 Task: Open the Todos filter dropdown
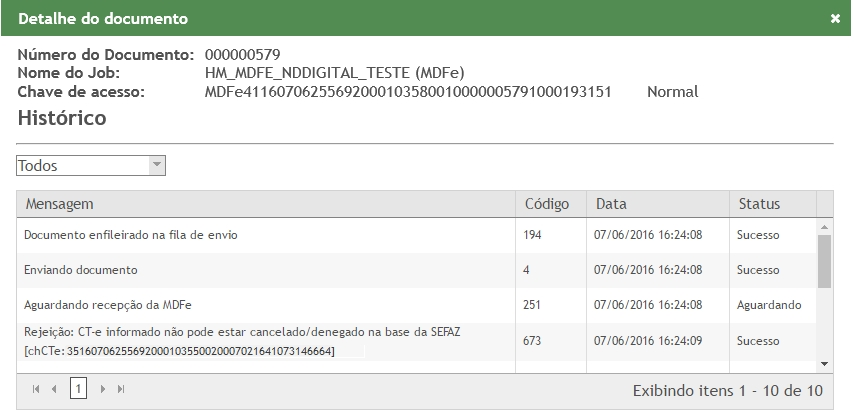pos(155,166)
